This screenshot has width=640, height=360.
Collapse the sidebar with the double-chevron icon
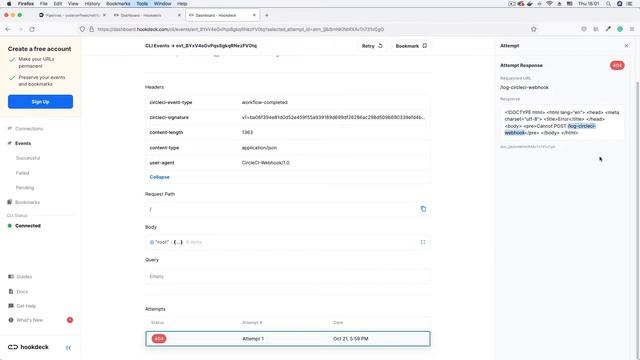(x=68, y=348)
